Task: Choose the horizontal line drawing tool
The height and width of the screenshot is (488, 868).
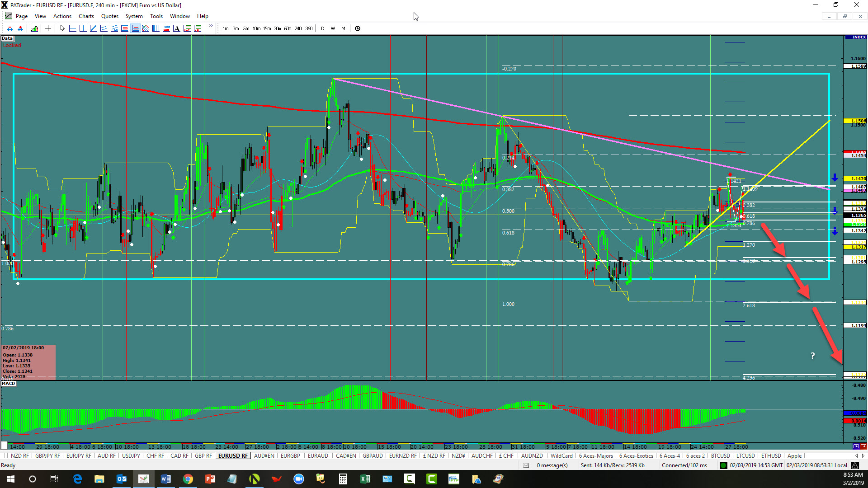Action: (72, 28)
